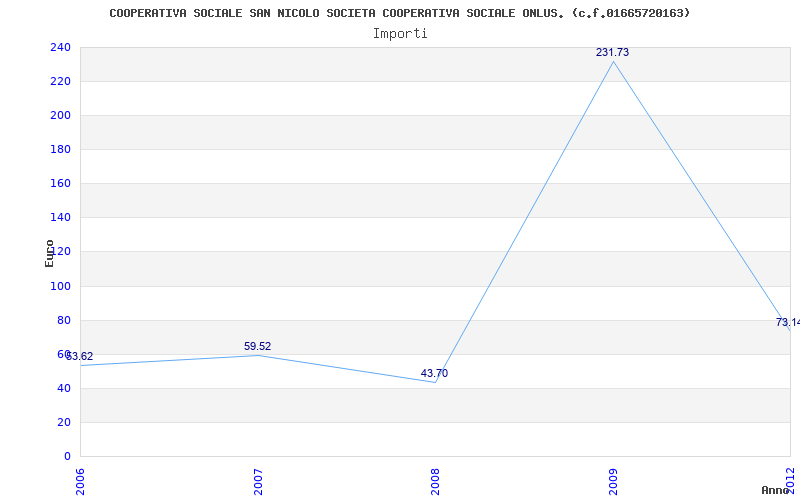Select the 160 y-axis tick label
This screenshot has width=800, height=500.
click(x=60, y=183)
